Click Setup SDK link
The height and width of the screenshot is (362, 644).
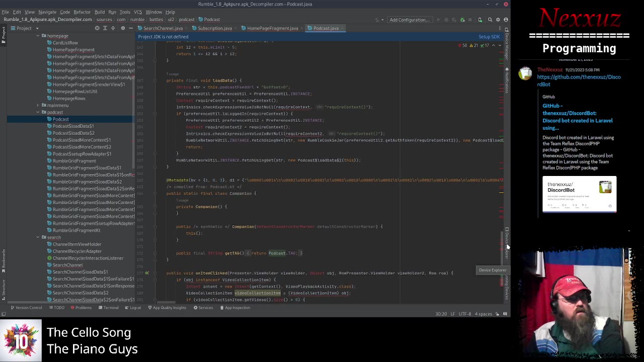[489, 37]
